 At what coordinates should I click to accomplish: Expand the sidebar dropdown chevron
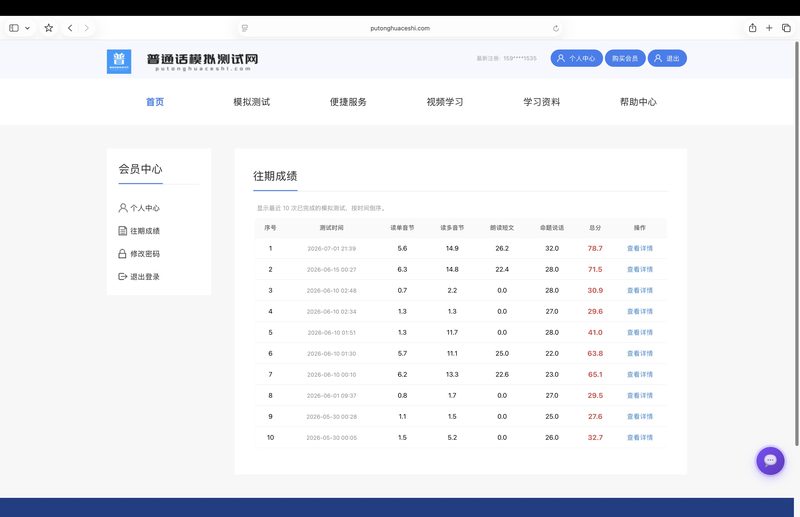(28, 28)
